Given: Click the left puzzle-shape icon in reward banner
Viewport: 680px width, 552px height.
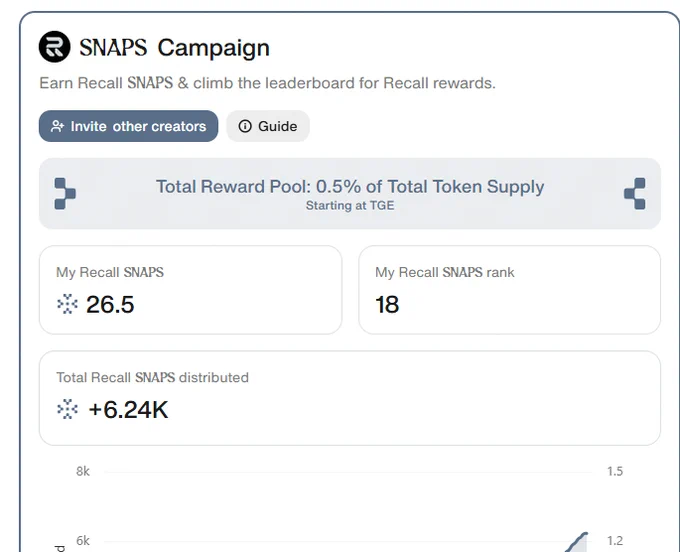Looking at the screenshot, I should (65, 193).
